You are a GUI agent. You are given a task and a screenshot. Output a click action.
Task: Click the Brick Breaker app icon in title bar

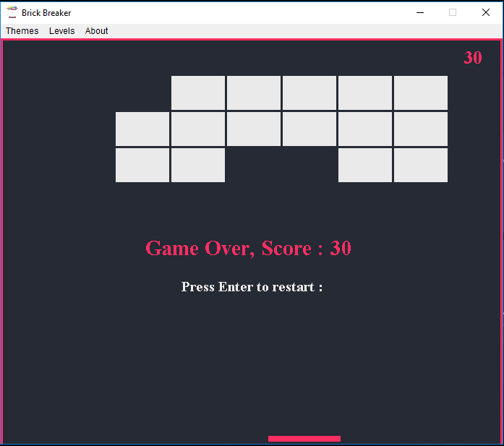tap(12, 12)
